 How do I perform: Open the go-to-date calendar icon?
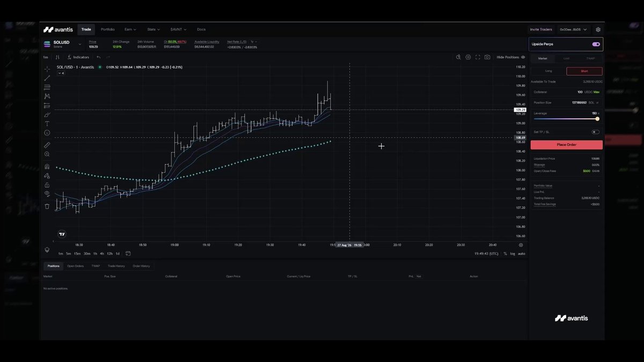pos(128,253)
